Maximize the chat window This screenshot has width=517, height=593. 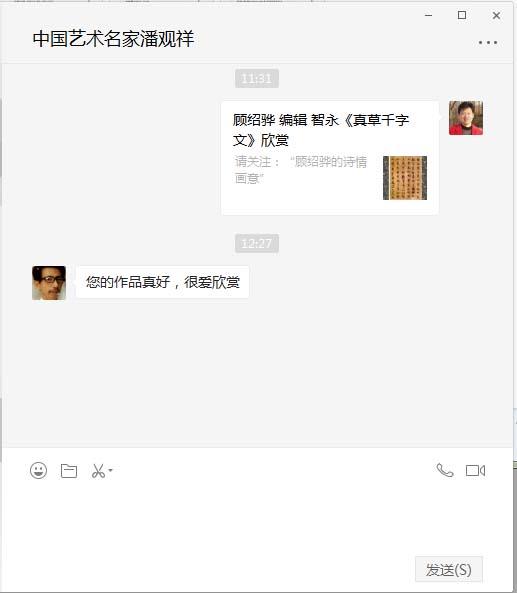(462, 15)
